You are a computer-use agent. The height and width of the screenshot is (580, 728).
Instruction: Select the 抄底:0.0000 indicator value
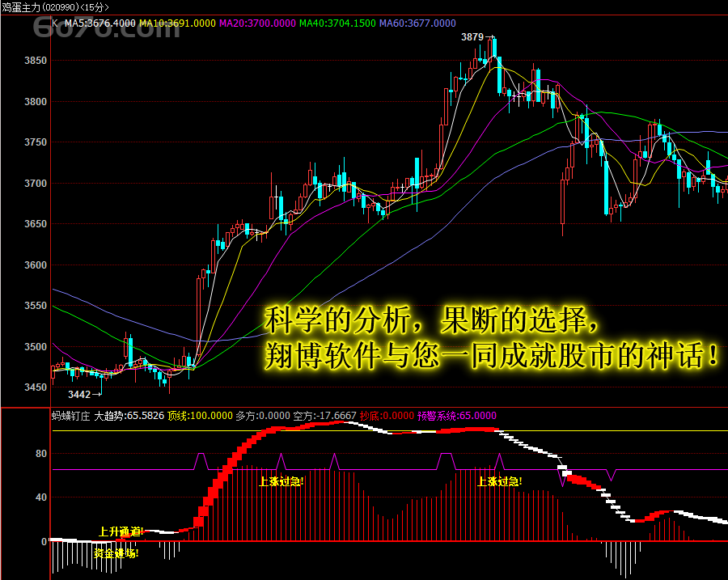tap(387, 416)
